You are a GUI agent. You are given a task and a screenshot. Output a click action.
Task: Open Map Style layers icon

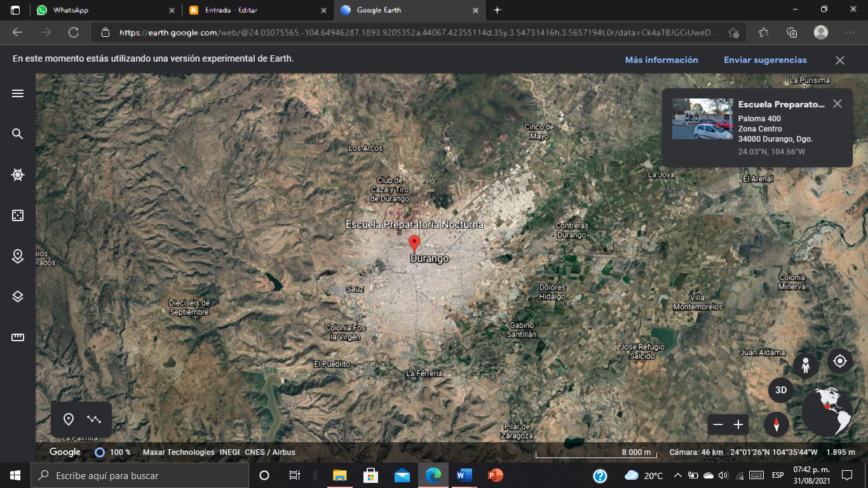18,297
